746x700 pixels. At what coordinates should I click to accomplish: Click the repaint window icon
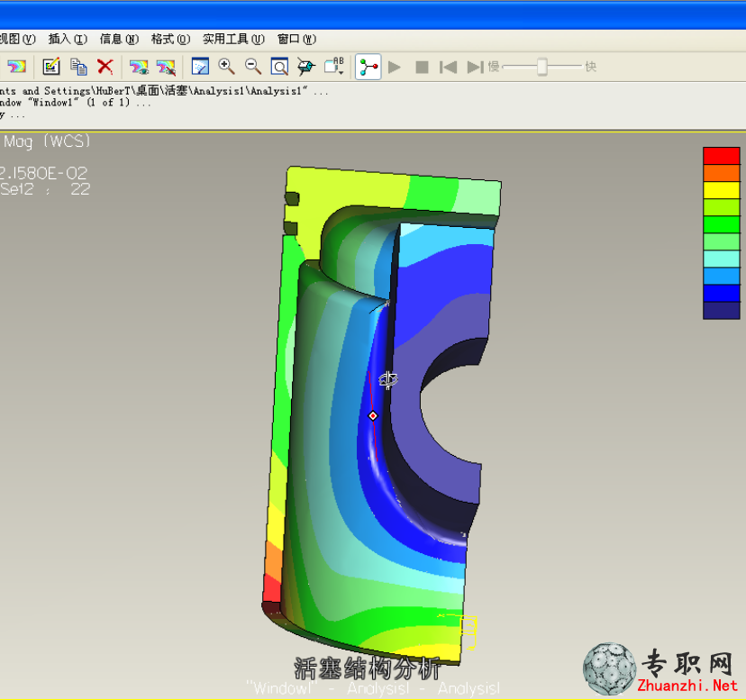200,67
